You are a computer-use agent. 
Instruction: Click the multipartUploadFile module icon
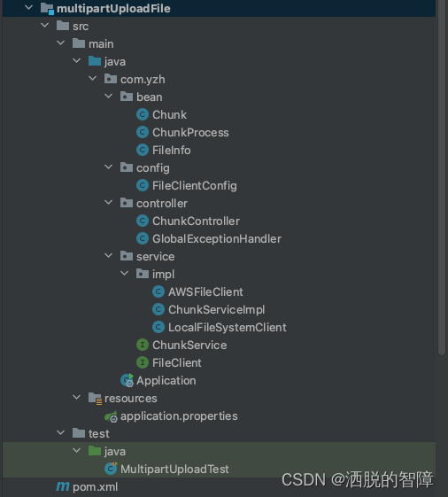coord(47,9)
